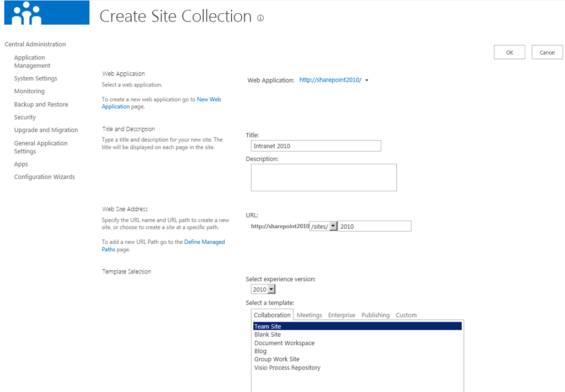Choose the Visio Process Repository template
The height and width of the screenshot is (392, 565).
pyautogui.click(x=287, y=368)
